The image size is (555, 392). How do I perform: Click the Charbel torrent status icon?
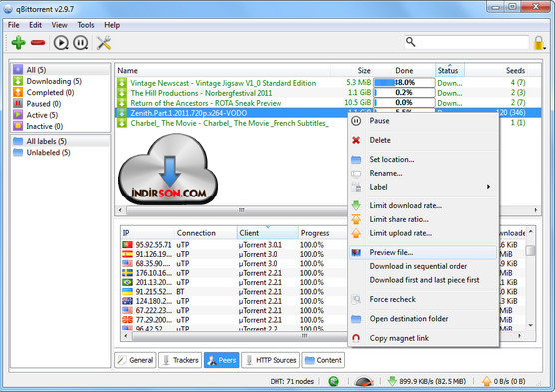pos(122,123)
